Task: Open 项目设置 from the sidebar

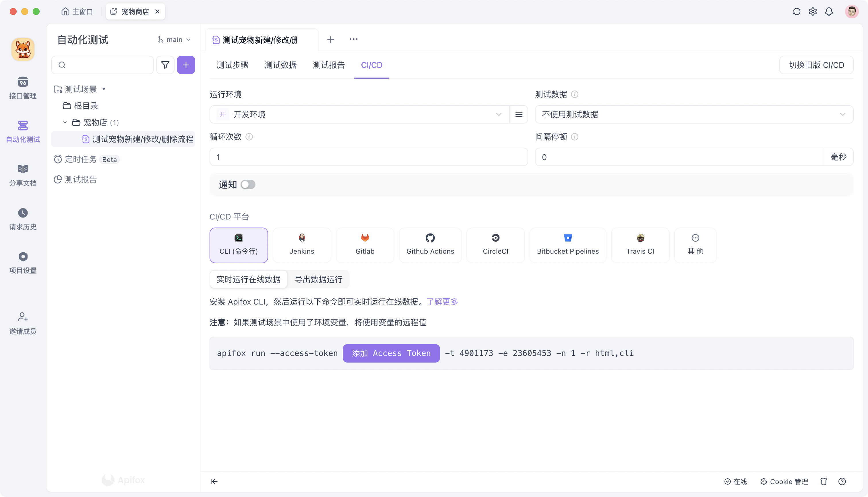Action: [x=22, y=262]
